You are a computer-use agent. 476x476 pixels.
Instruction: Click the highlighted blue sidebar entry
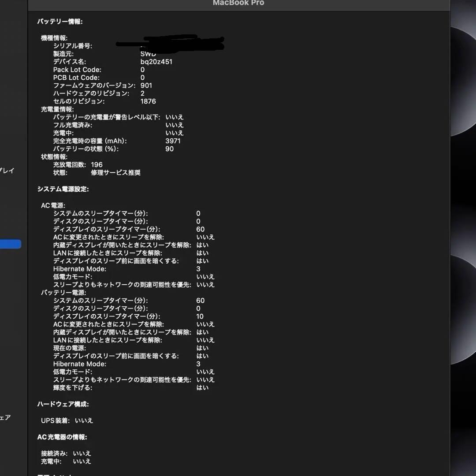tap(10, 244)
